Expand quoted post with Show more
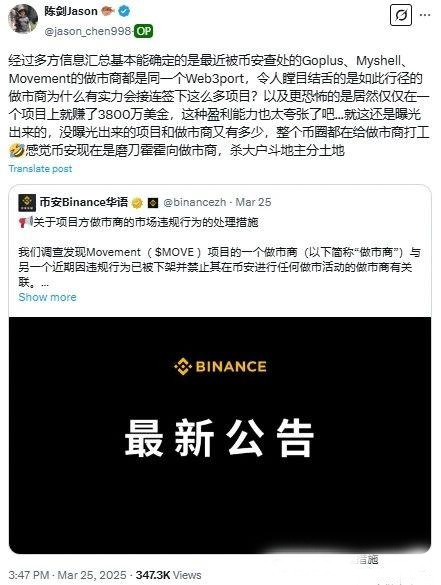441x585 pixels. tap(47, 297)
